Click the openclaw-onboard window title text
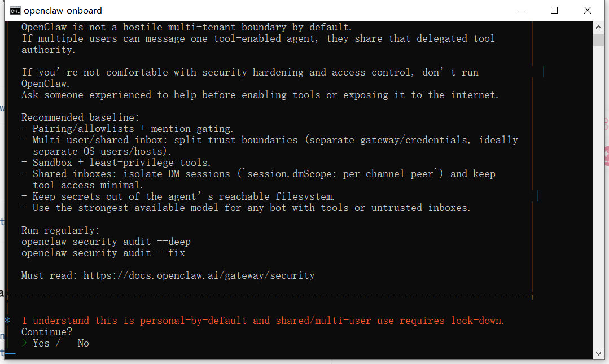609x364 pixels. click(63, 10)
